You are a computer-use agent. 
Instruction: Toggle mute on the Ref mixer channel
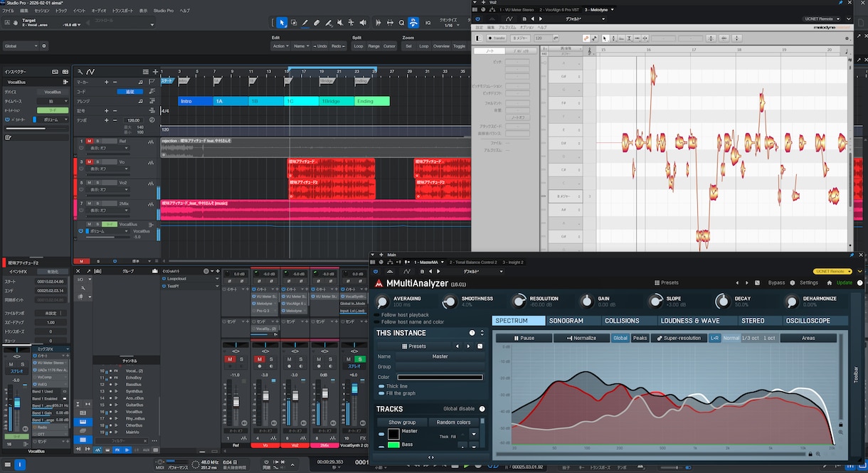[x=231, y=359]
